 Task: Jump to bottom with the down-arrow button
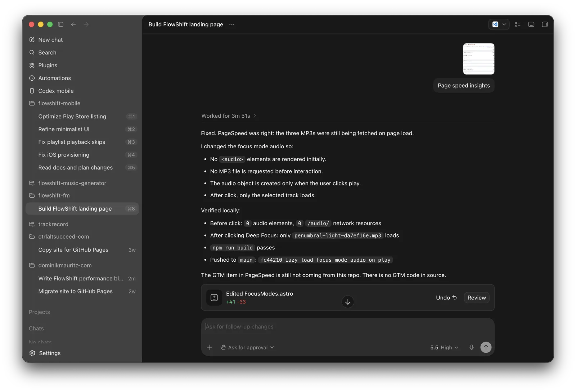[x=348, y=302]
